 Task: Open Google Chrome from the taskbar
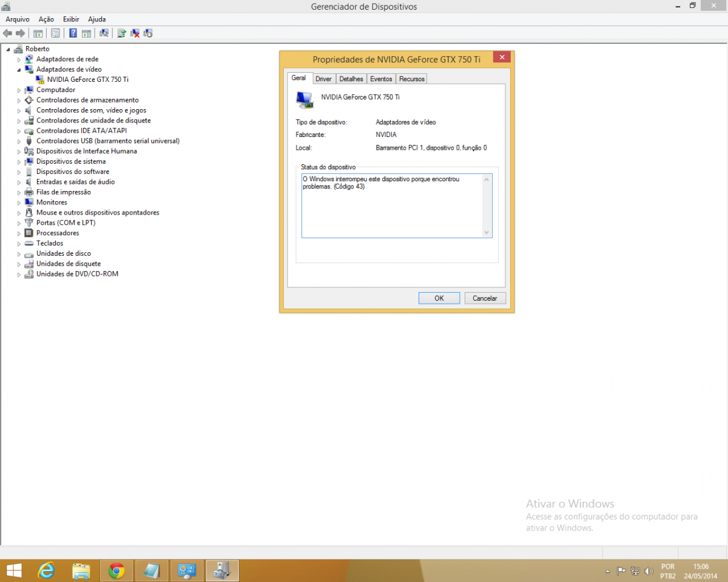(x=116, y=570)
